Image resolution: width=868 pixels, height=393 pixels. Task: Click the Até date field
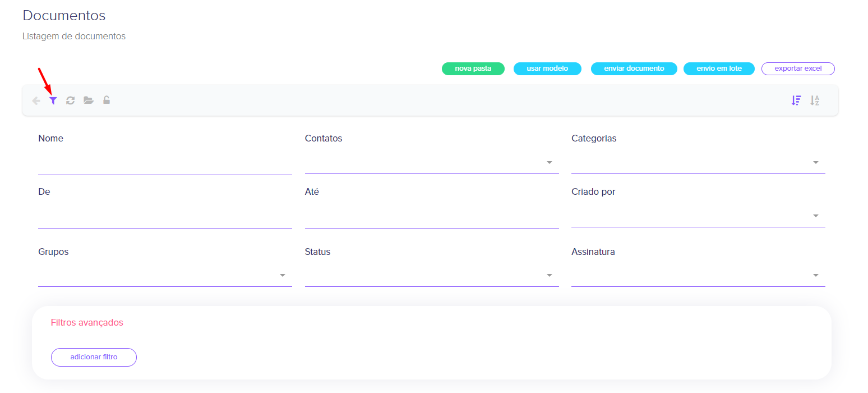pyautogui.click(x=432, y=217)
